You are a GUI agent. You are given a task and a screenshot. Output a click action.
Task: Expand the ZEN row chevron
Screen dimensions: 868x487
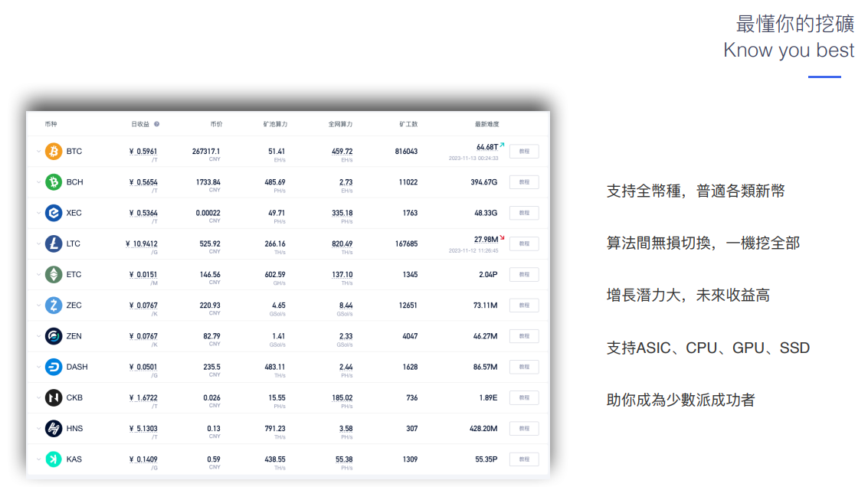click(x=38, y=336)
